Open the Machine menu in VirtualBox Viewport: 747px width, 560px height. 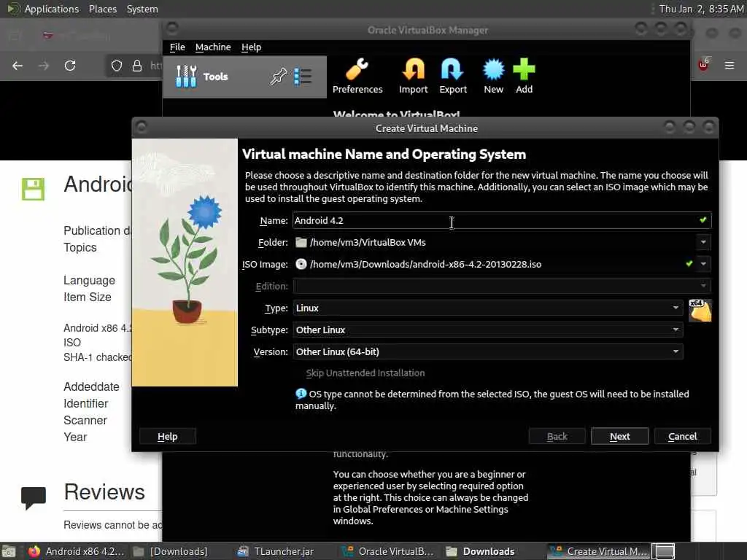point(213,47)
